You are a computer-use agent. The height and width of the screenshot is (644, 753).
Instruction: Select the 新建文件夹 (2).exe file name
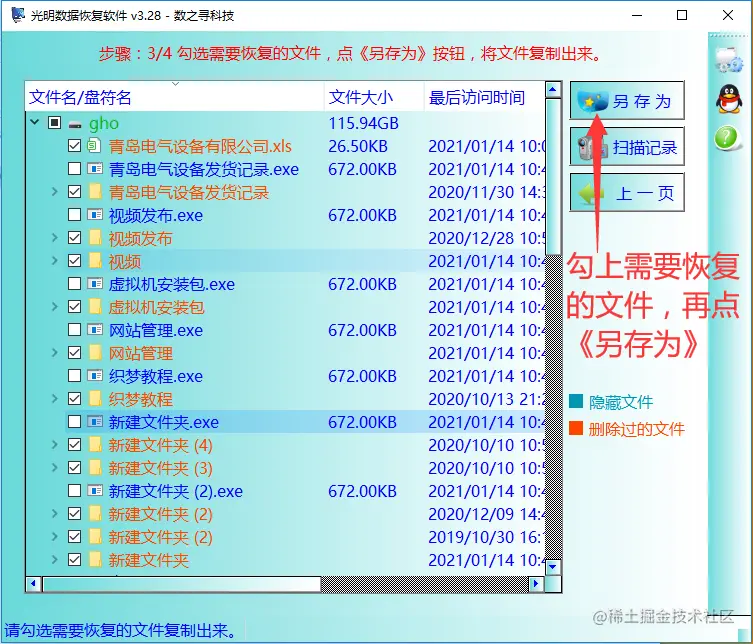[x=176, y=491]
